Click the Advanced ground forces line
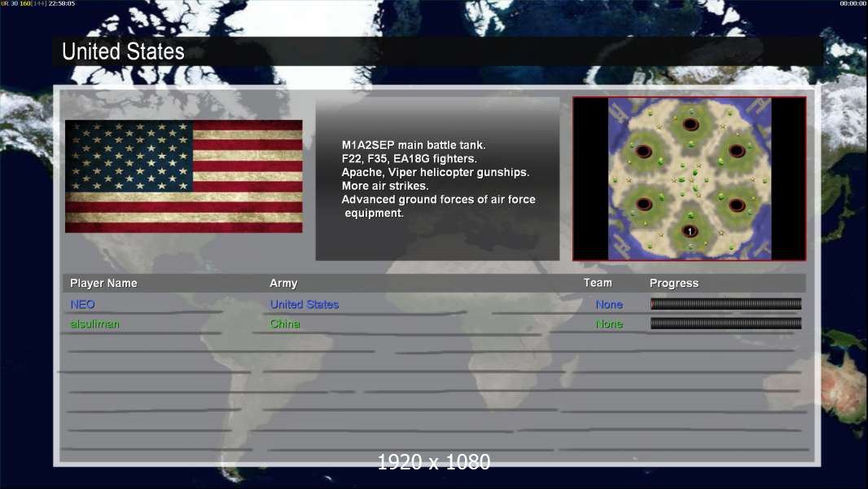This screenshot has width=868, height=489. (438, 206)
